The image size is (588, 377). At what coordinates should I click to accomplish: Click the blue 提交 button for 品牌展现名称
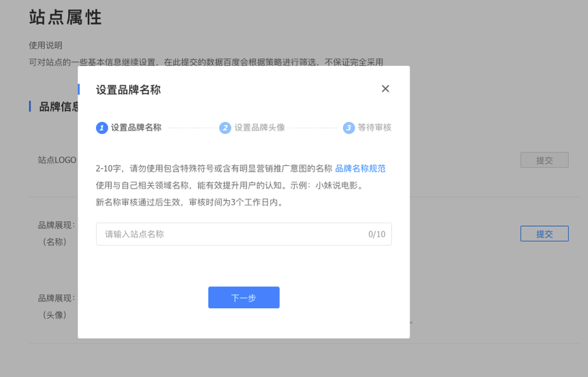544,233
